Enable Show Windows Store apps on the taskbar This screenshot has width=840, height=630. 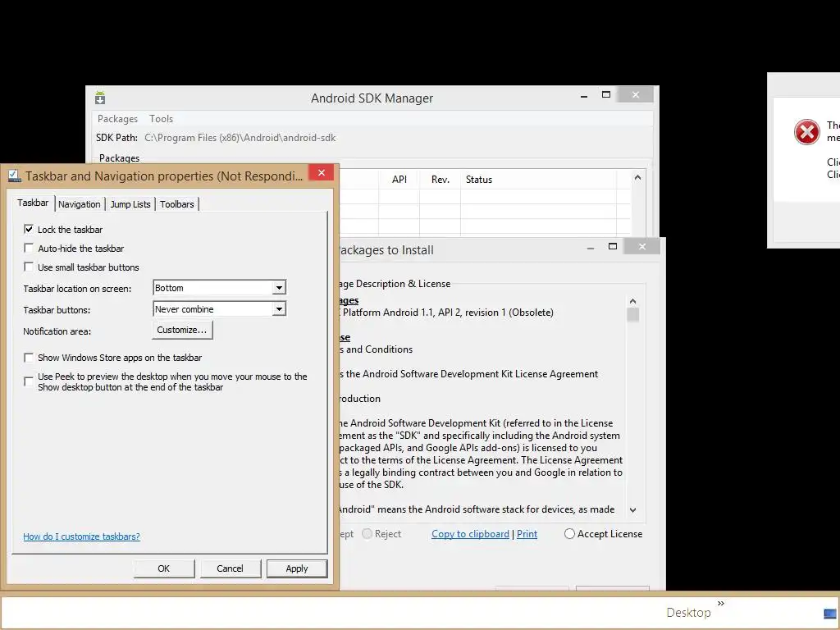point(29,358)
